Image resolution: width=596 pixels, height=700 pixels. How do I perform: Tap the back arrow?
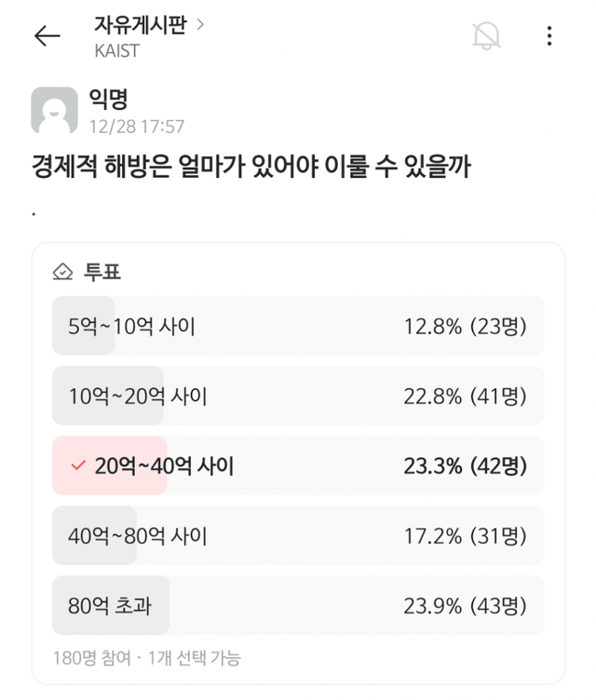point(47,36)
